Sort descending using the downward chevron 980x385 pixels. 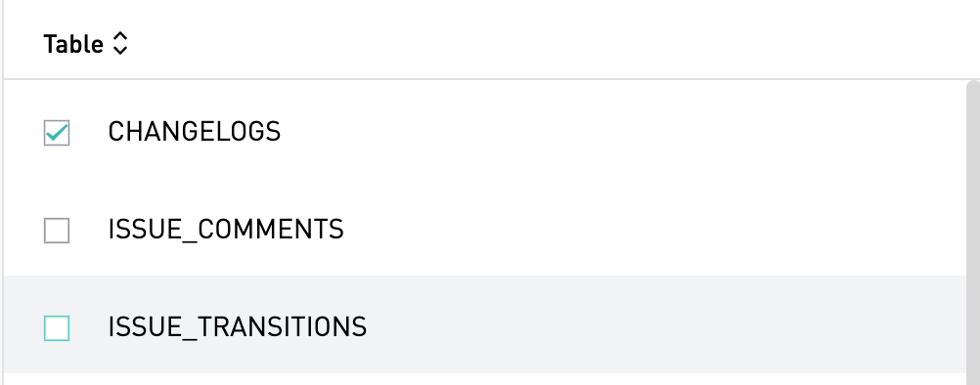[x=120, y=51]
